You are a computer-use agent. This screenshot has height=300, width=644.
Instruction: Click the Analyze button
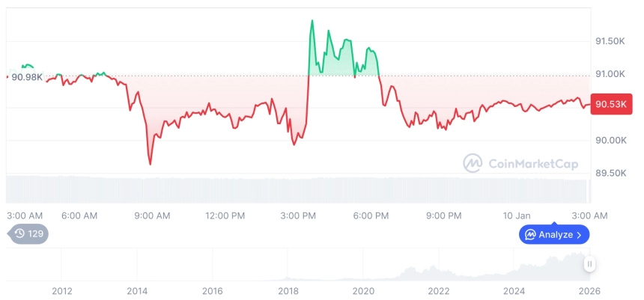pyautogui.click(x=554, y=235)
